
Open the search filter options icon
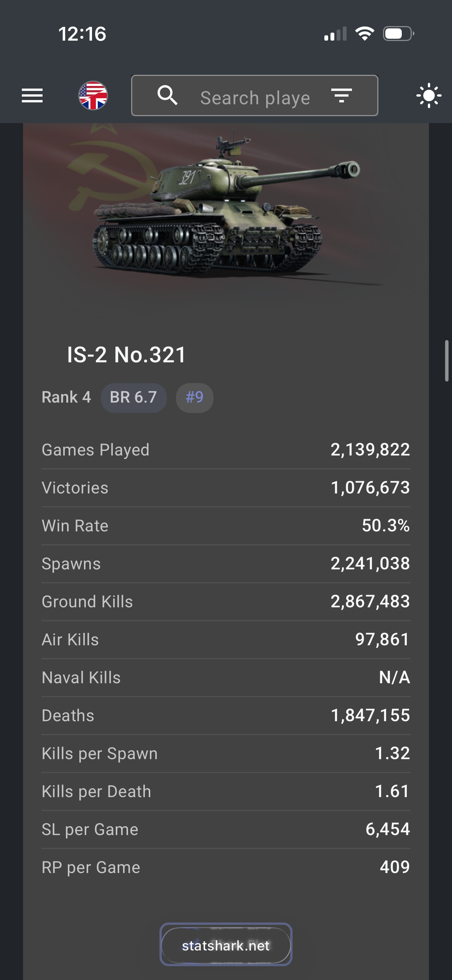click(x=341, y=95)
